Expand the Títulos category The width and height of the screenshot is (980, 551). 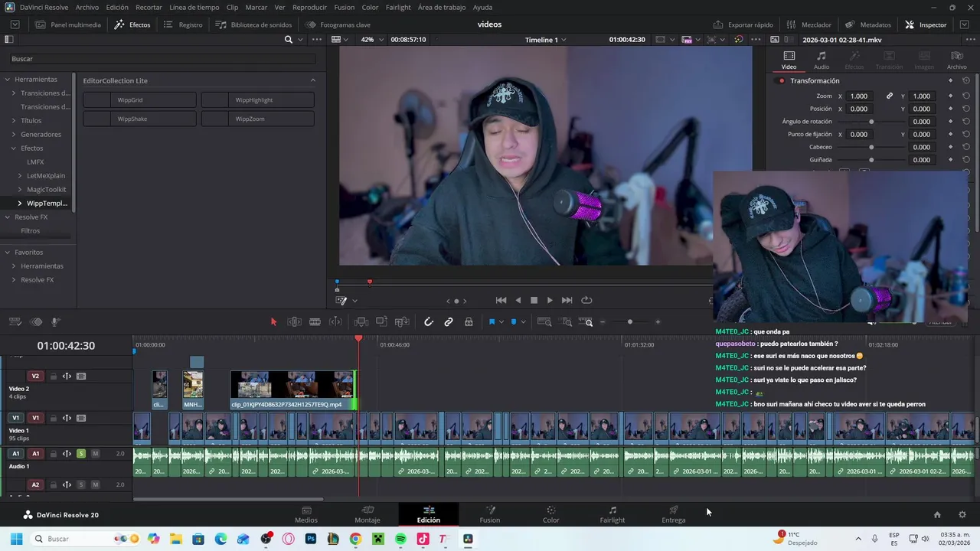click(13, 121)
